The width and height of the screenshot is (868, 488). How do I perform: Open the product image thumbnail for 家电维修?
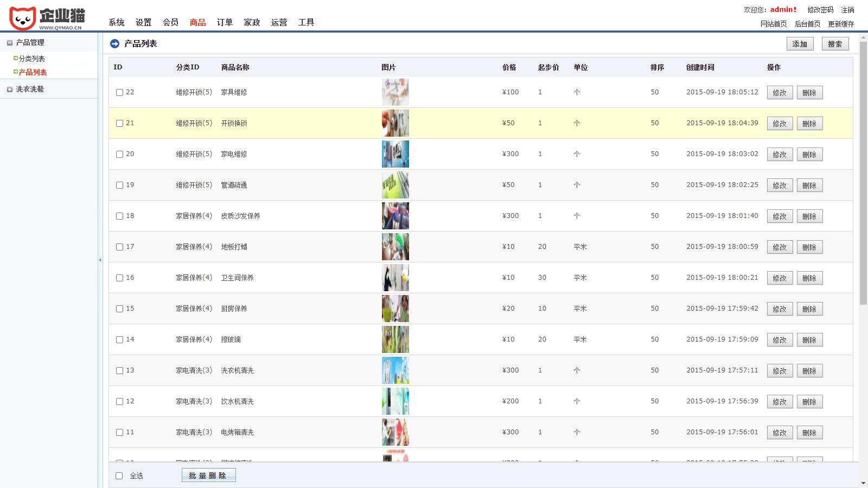[395, 154]
